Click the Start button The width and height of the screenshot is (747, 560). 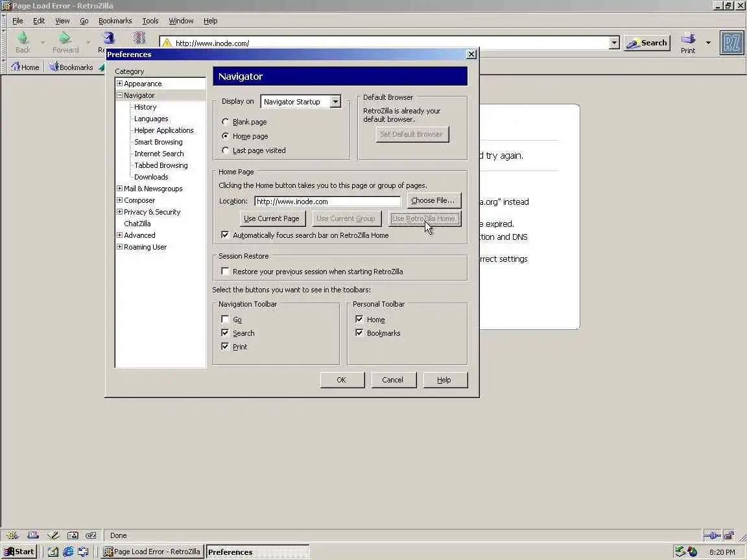[19, 552]
